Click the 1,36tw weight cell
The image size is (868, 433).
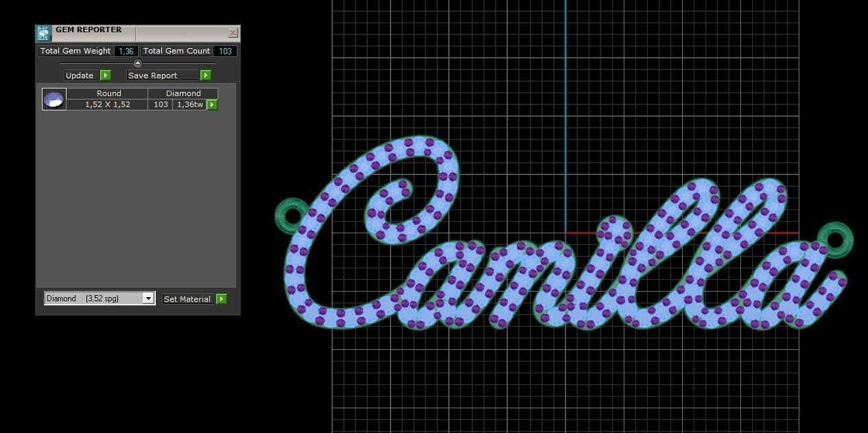(189, 104)
